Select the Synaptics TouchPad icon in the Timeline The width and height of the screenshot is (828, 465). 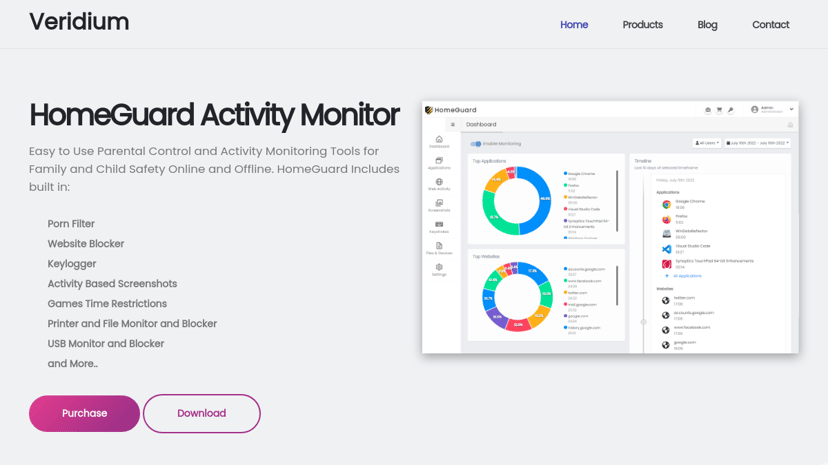pyautogui.click(x=666, y=263)
